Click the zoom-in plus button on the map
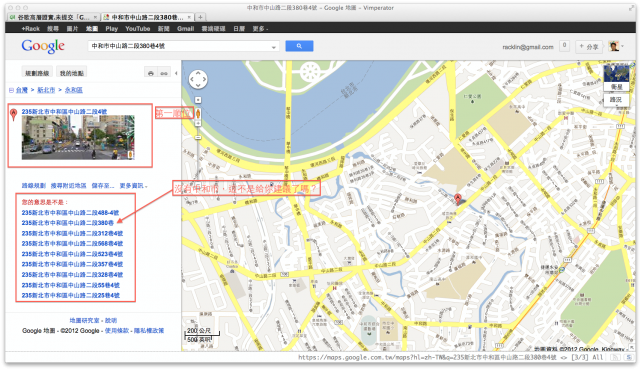The image size is (640, 370). 198,123
